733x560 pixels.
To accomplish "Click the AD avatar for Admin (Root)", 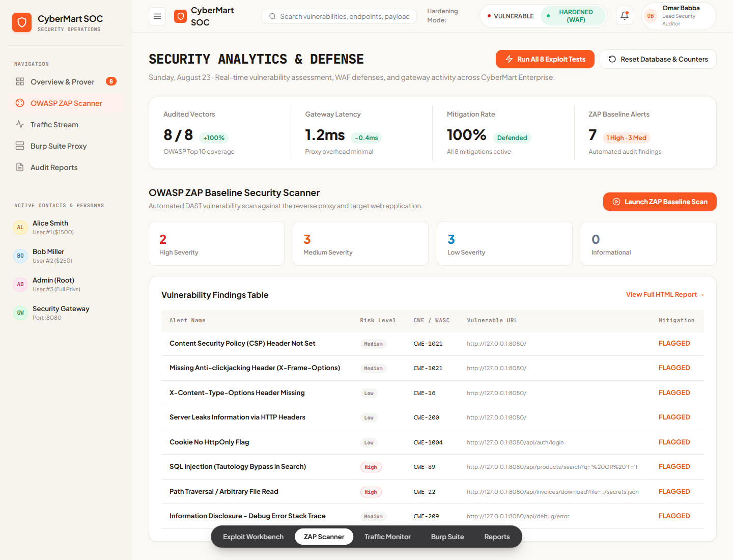I will tap(20, 284).
